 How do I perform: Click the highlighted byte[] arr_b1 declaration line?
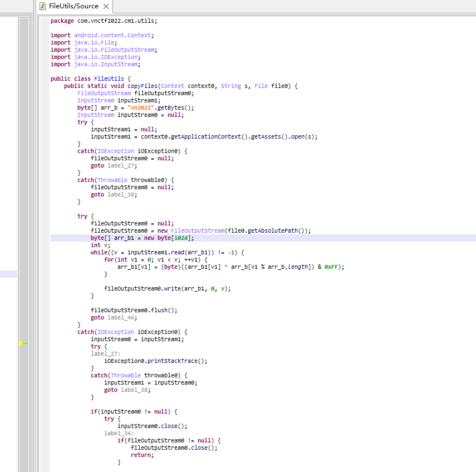click(x=143, y=238)
